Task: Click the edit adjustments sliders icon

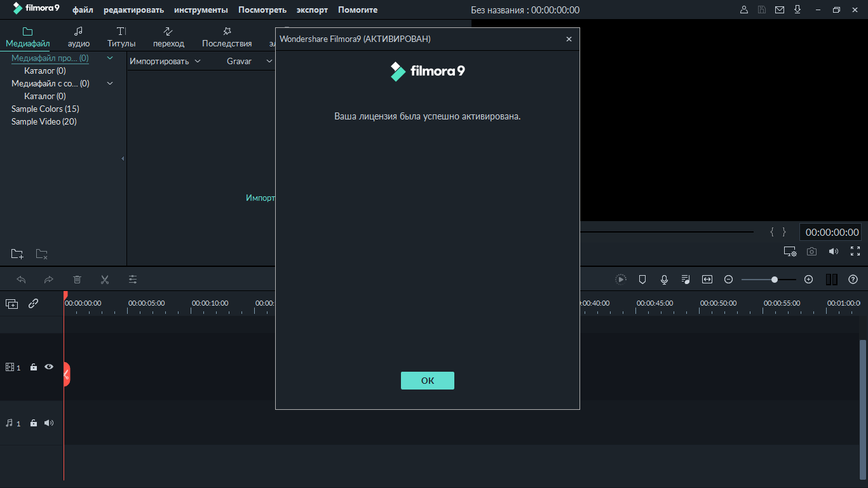Action: point(133,279)
